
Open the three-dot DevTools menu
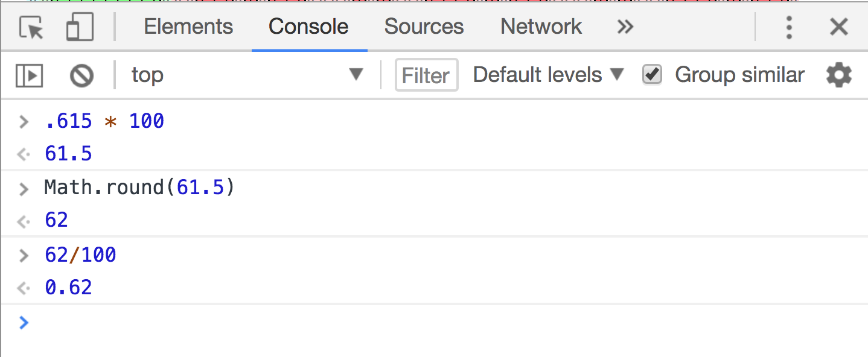point(788,27)
